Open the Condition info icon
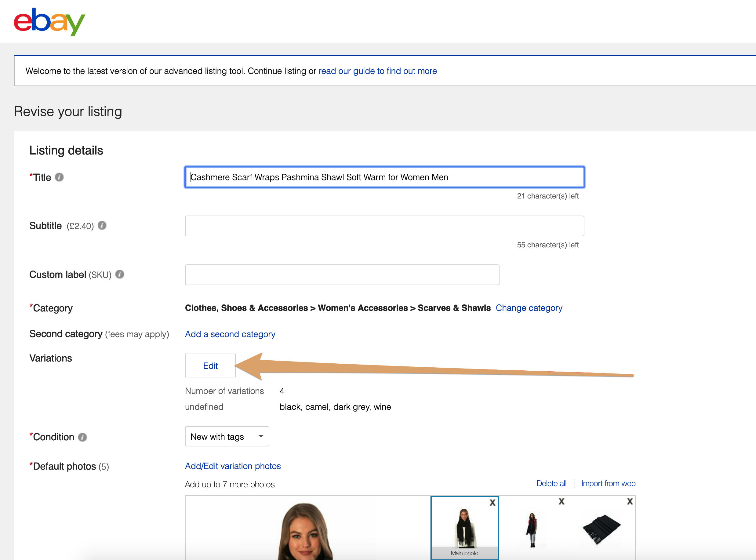 click(82, 437)
